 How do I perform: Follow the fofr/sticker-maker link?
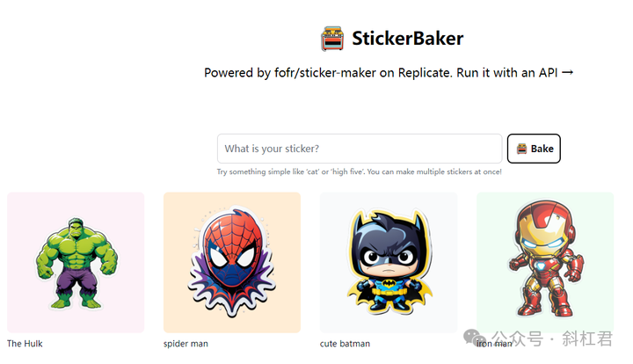tap(325, 73)
